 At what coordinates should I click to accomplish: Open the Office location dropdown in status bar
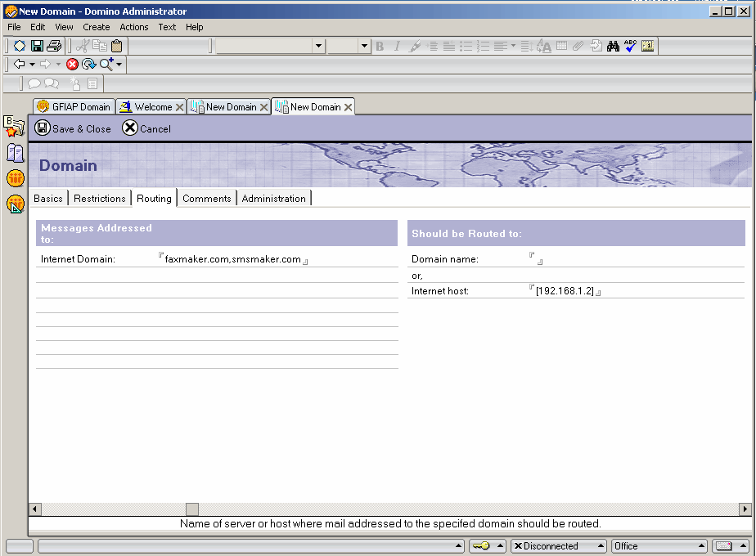(659, 546)
